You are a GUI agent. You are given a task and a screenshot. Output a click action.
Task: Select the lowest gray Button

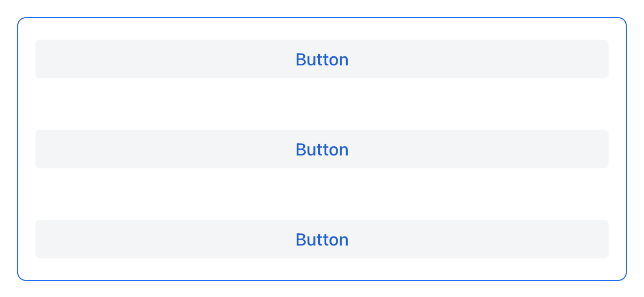click(322, 239)
